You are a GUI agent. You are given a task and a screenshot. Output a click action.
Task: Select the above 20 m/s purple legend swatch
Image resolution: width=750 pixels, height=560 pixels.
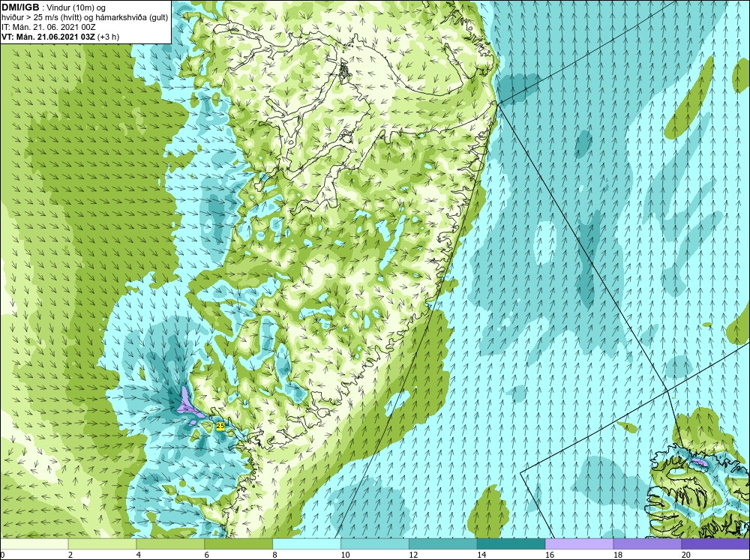(x=715, y=544)
